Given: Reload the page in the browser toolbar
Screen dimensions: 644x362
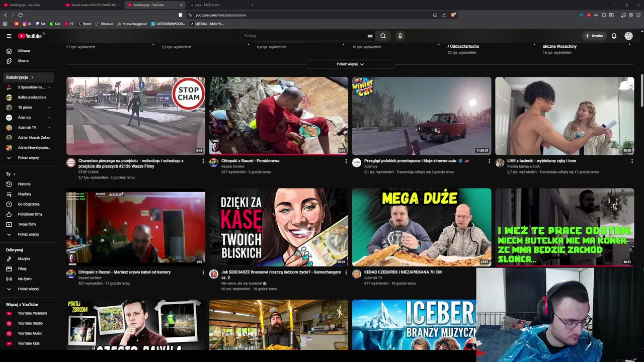Looking at the screenshot, I should [21, 15].
